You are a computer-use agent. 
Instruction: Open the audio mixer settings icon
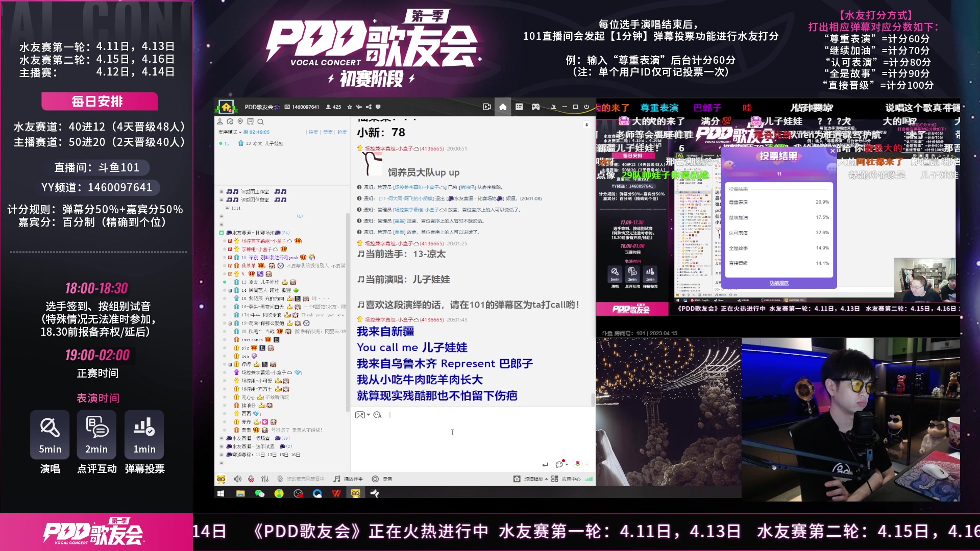pos(265,479)
